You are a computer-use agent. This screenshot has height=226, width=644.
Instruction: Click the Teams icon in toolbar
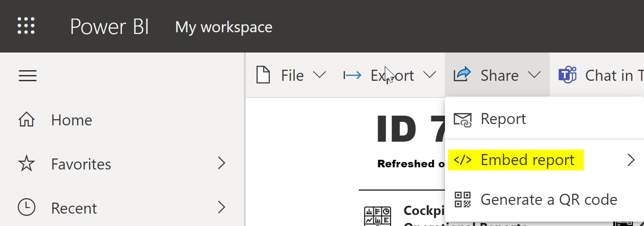click(x=567, y=75)
